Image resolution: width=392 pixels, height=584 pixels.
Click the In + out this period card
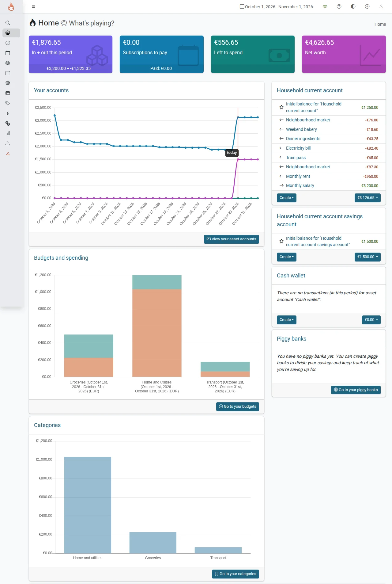click(x=70, y=54)
